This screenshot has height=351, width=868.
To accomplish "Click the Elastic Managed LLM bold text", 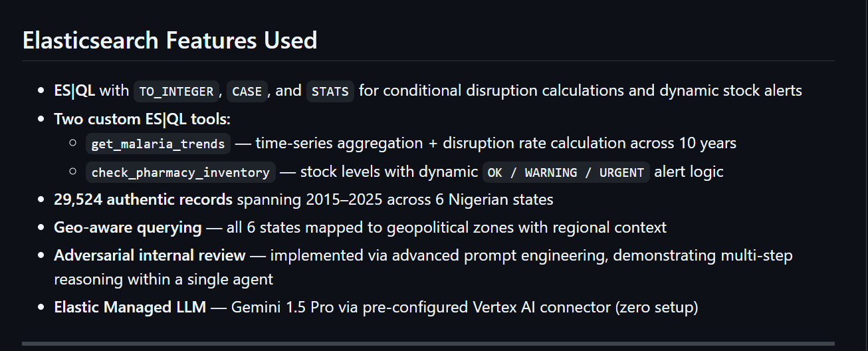I will (130, 308).
